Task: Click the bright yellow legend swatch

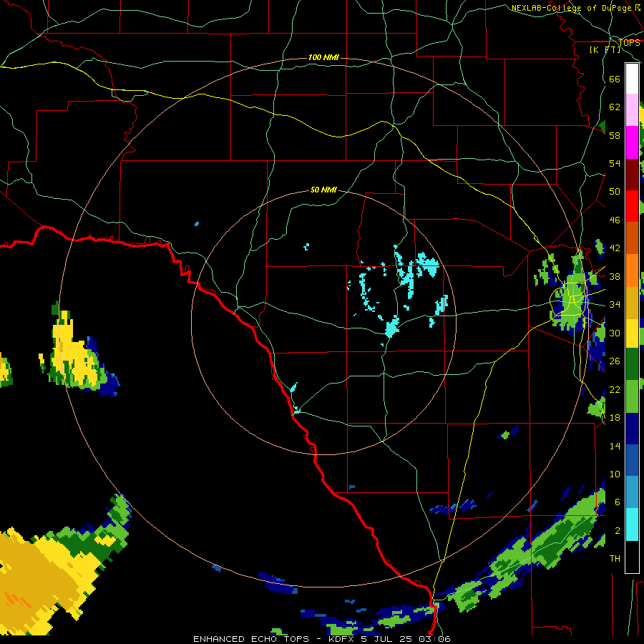Action: [632, 333]
